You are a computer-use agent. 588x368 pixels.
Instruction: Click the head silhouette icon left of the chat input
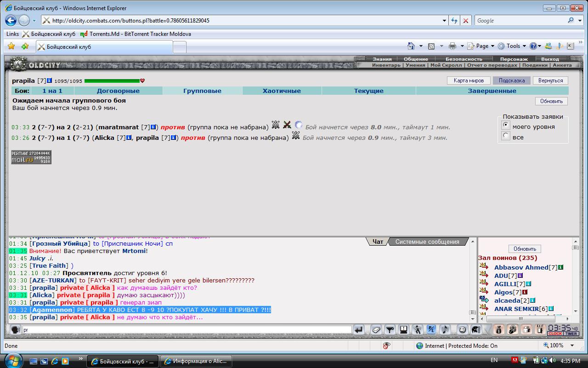point(15,330)
